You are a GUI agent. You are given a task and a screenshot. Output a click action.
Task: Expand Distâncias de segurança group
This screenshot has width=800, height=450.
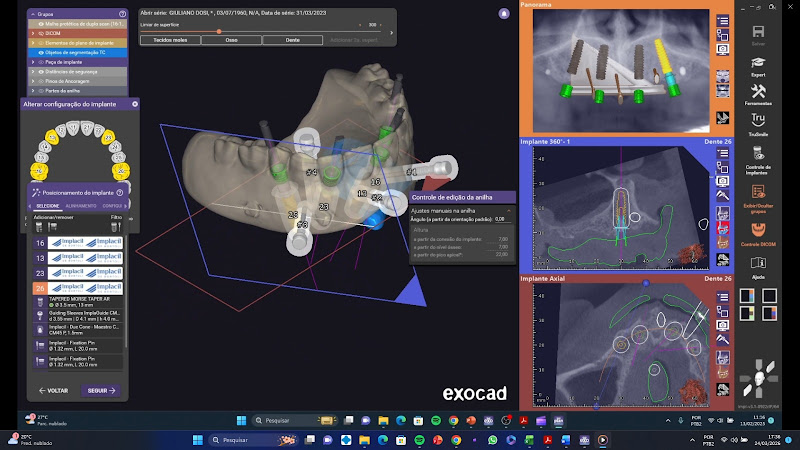click(32, 71)
